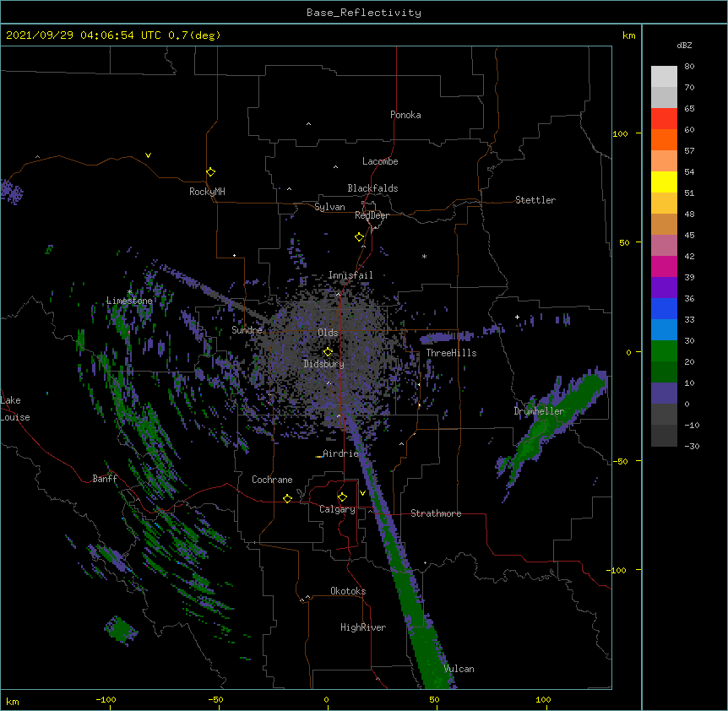Click the Vulcan label
Image resolution: width=728 pixels, height=711 pixels.
coord(459,669)
